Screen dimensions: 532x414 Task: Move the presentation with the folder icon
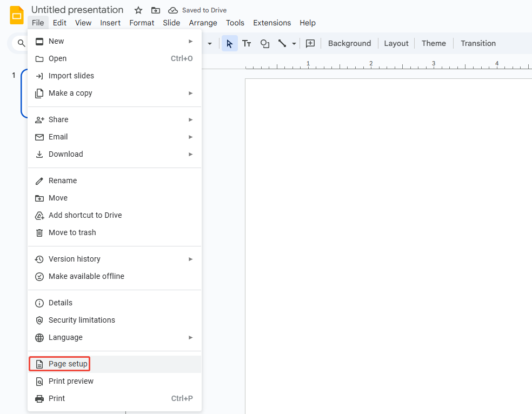point(156,10)
